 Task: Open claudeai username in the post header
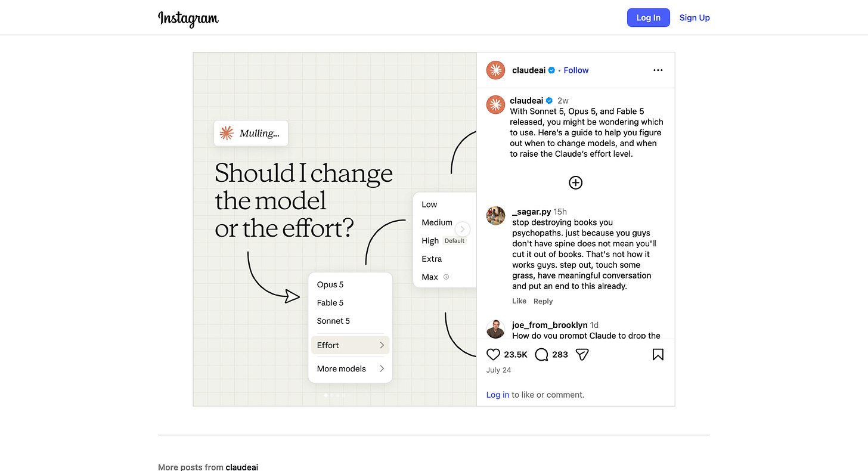[529, 70]
